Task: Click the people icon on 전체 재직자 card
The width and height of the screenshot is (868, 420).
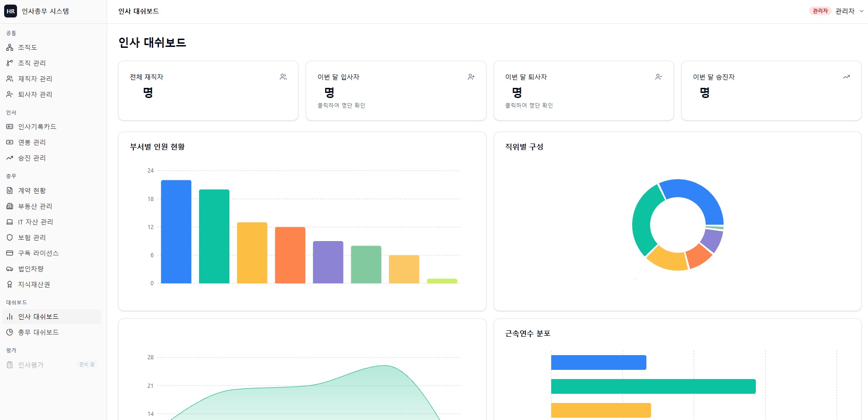Action: [x=283, y=77]
